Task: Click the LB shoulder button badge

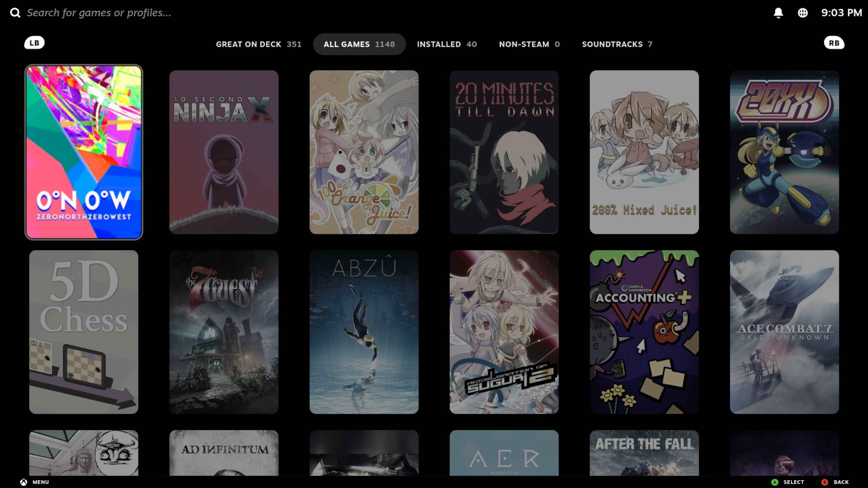Action: [34, 42]
